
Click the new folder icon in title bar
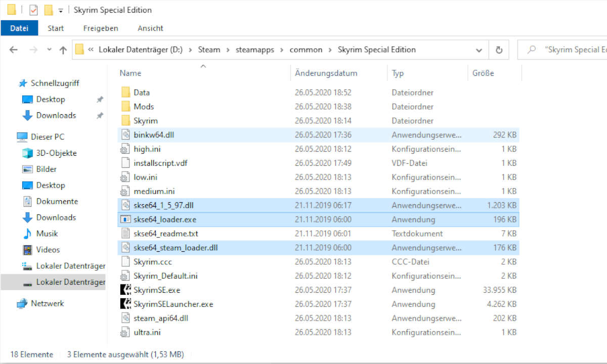[48, 10]
